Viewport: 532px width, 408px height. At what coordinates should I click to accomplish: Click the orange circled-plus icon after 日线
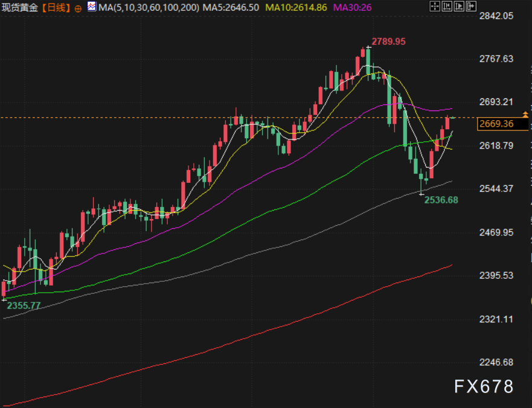pos(79,8)
